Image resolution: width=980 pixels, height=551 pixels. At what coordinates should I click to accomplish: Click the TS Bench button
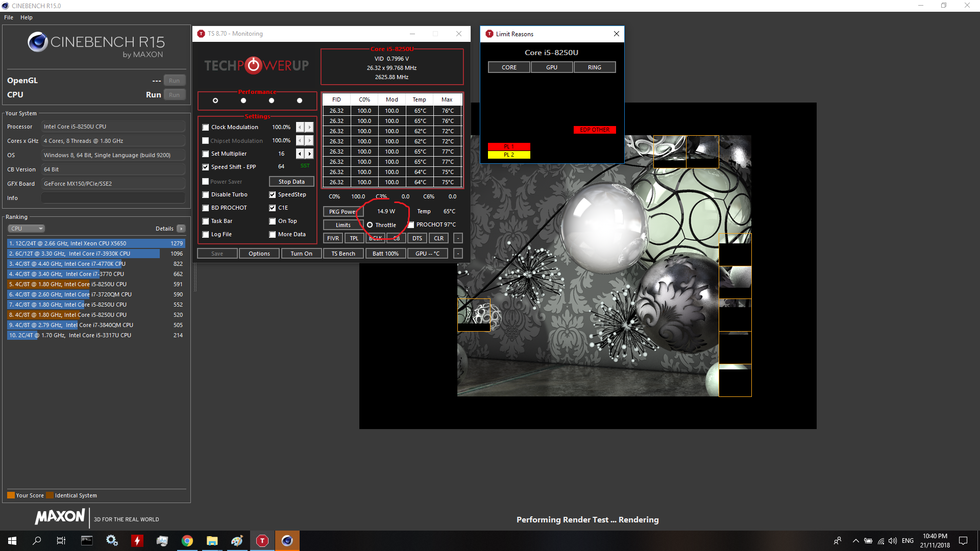tap(343, 254)
